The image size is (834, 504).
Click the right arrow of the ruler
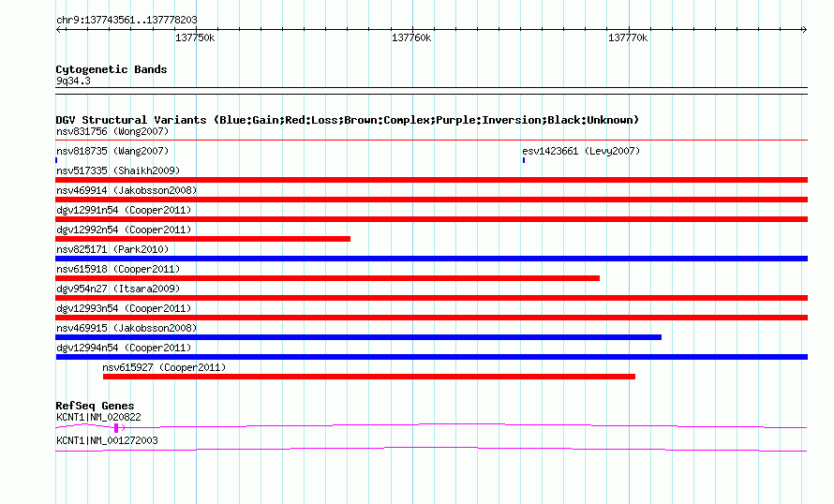804,29
